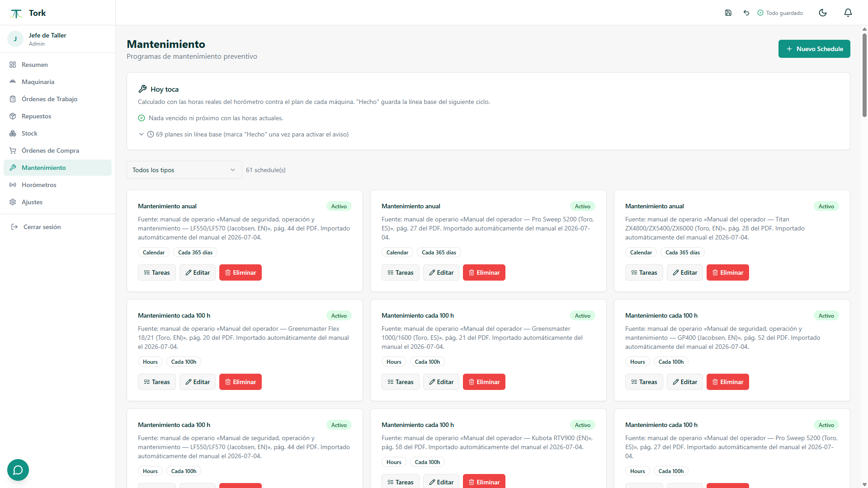Expand the 69 planes sin línea base section
This screenshot has width=868, height=488.
[244, 134]
